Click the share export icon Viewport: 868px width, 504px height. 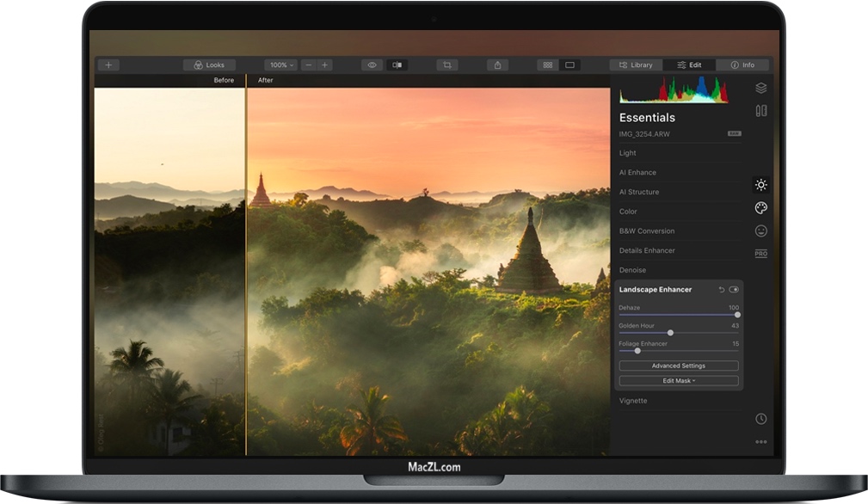498,65
